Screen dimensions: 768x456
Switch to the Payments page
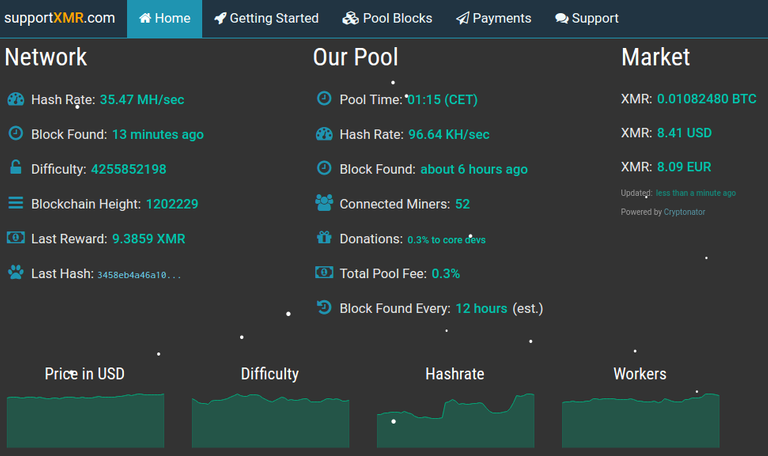pos(493,18)
